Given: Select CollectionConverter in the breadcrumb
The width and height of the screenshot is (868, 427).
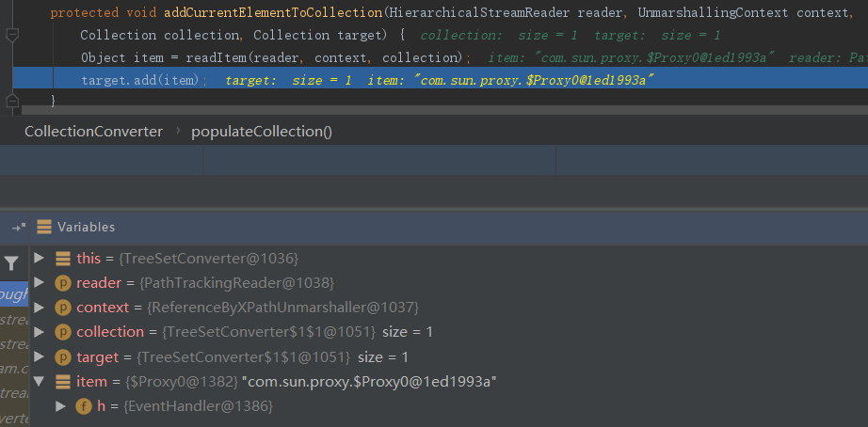Looking at the screenshot, I should click(x=93, y=132).
